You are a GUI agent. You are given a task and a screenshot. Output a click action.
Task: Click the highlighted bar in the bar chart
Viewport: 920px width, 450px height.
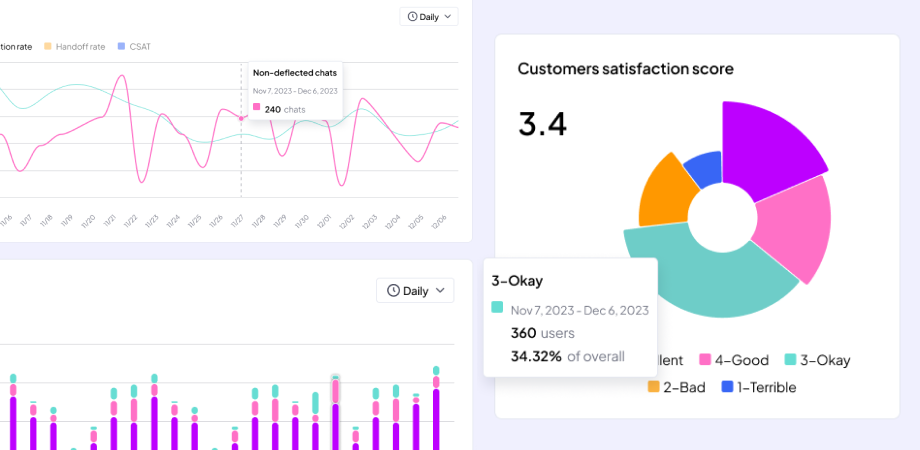point(336,412)
